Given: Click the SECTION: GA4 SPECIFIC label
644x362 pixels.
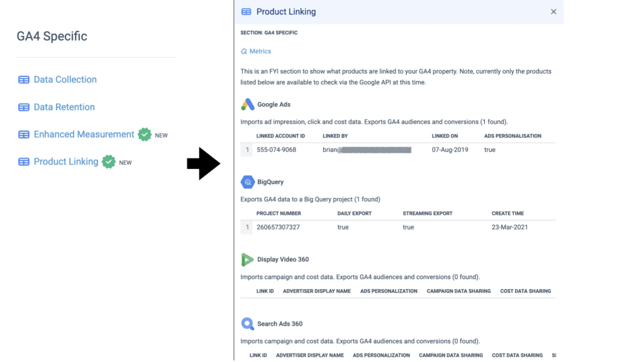Looking at the screenshot, I should pyautogui.click(x=269, y=33).
